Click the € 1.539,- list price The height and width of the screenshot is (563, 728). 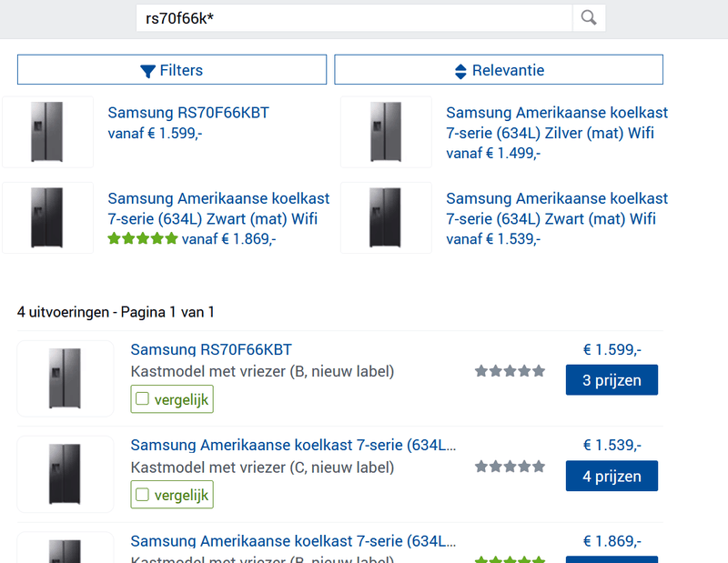(612, 445)
